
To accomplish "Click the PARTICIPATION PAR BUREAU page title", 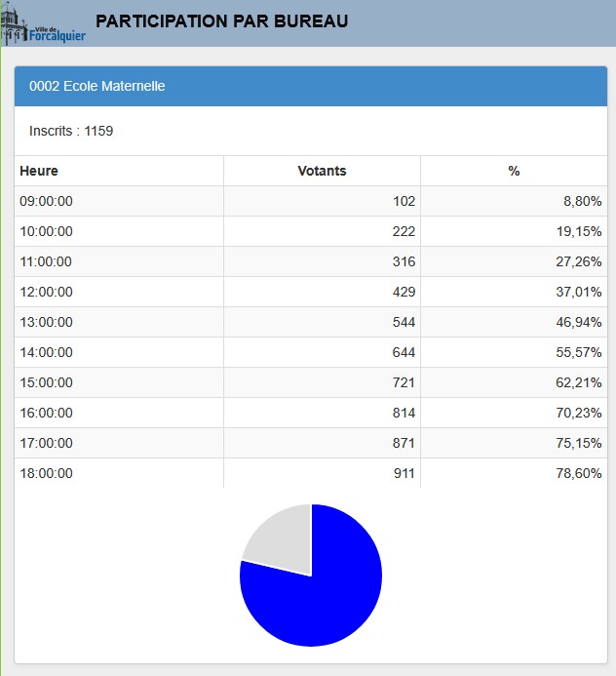I will point(221,21).
